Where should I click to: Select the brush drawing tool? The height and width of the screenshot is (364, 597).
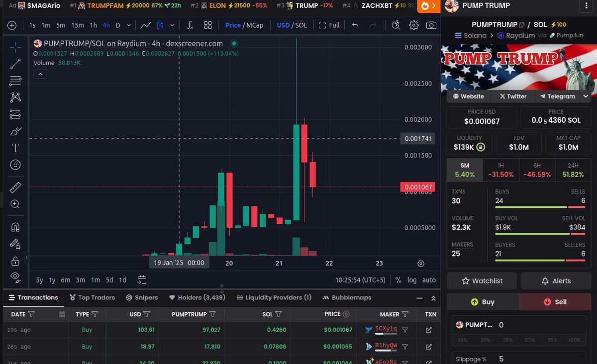click(15, 131)
